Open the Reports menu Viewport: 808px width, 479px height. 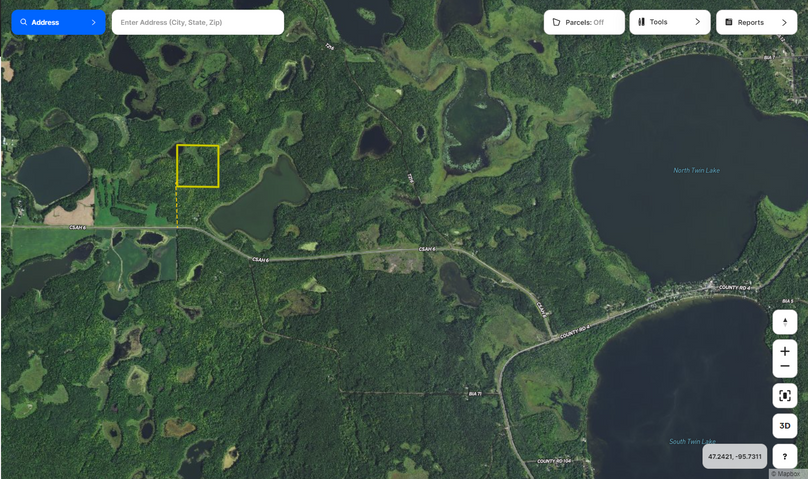(756, 22)
